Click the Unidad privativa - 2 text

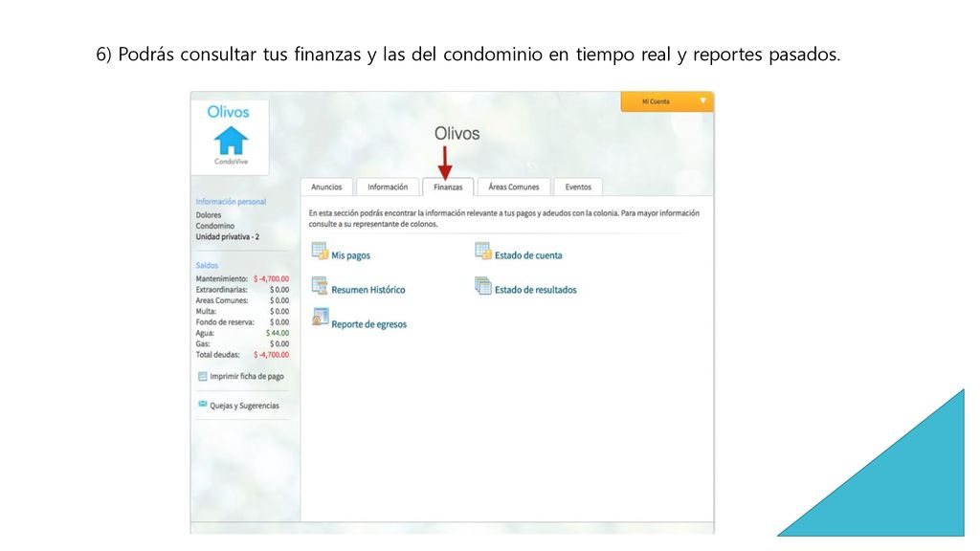coord(228,237)
